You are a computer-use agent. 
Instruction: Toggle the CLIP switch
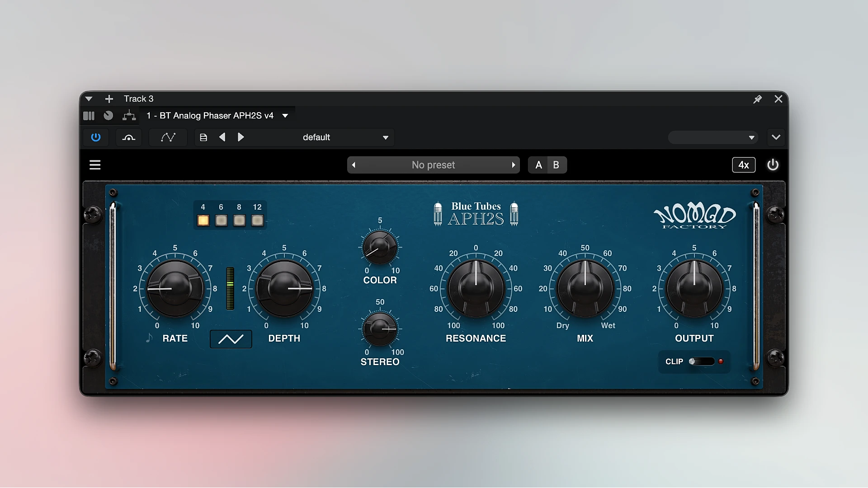point(702,361)
